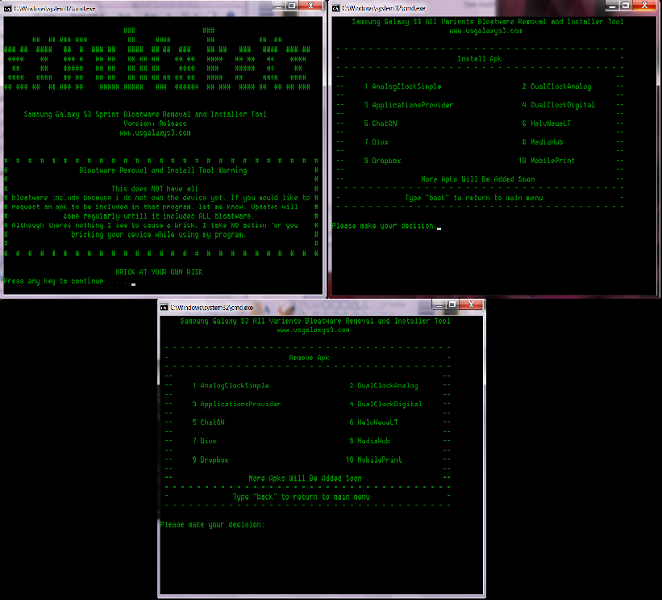Click 'Install Apk' heading text
662x600 pixels.
pos(479,59)
